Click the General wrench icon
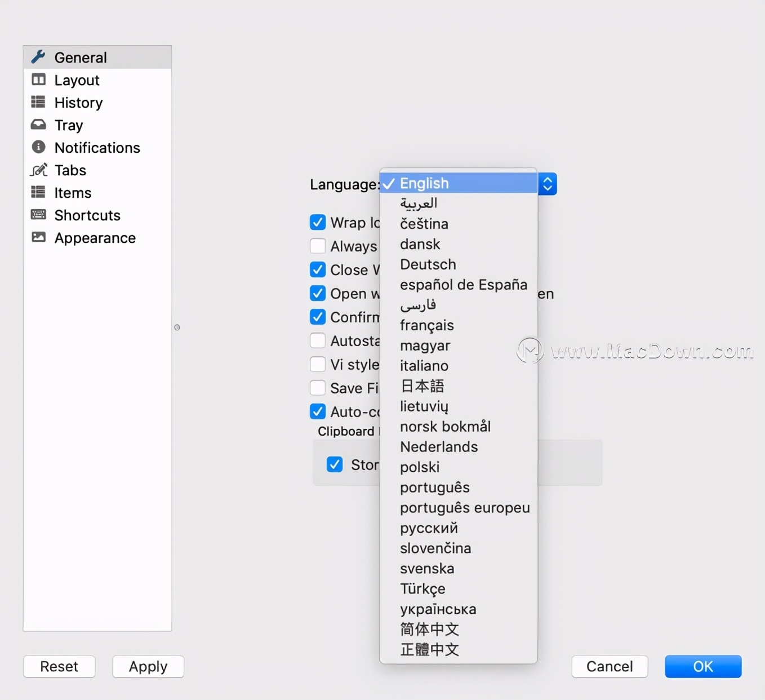Image resolution: width=765 pixels, height=700 pixels. (x=38, y=56)
